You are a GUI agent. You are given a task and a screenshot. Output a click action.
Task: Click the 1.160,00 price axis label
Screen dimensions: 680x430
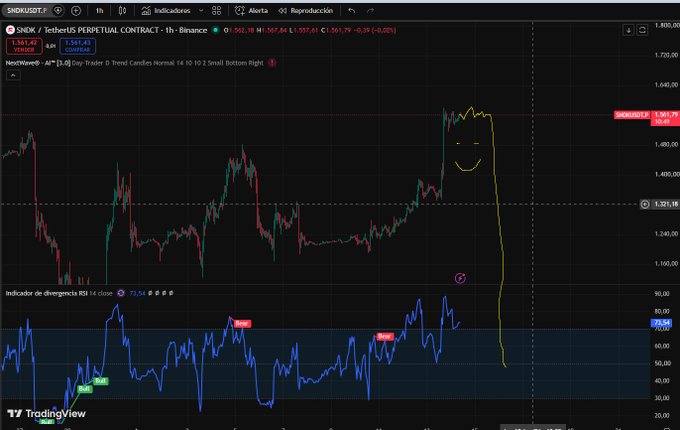point(666,264)
